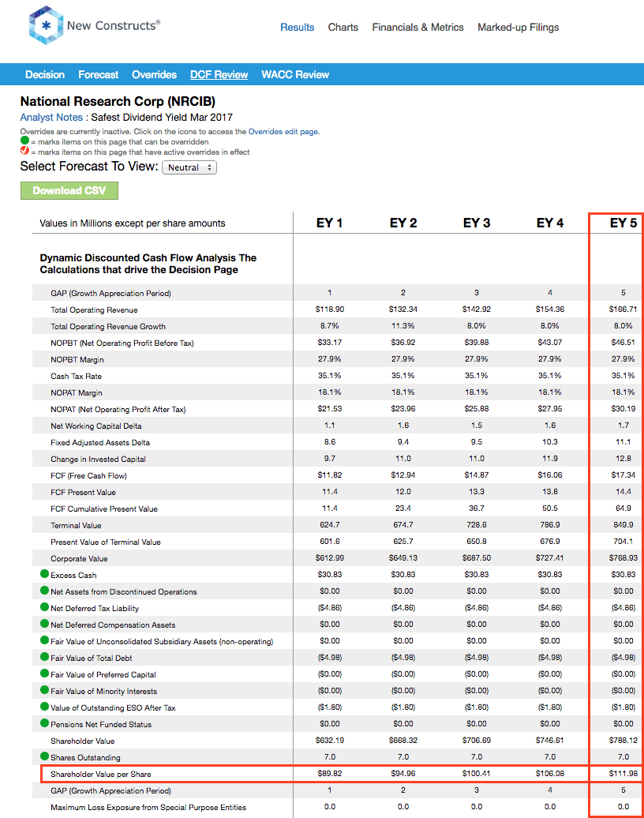Open the WACC Review sub-tab
644x818 pixels.
(295, 74)
